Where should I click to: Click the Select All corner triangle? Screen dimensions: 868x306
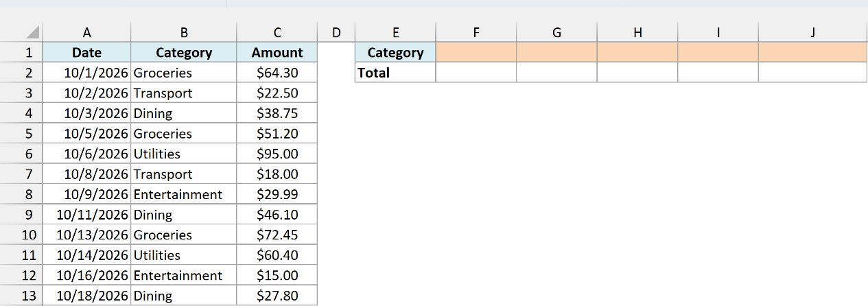point(32,33)
